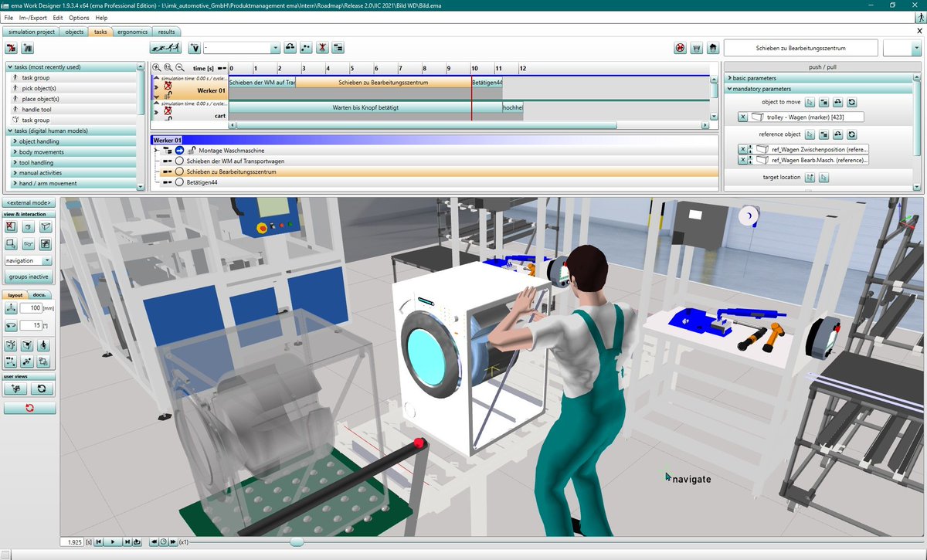Image resolution: width=927 pixels, height=560 pixels.
Task: Select the run simulation figures icon in toolbar
Action: (165, 48)
